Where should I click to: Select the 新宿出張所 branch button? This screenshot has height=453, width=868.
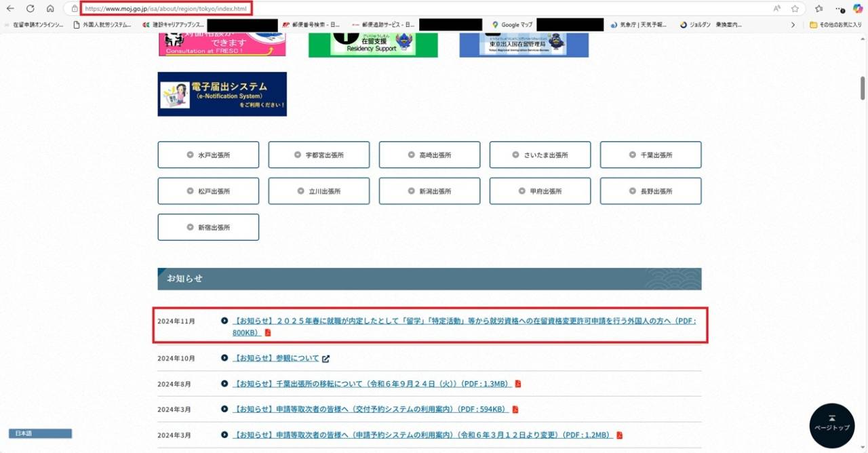point(208,227)
